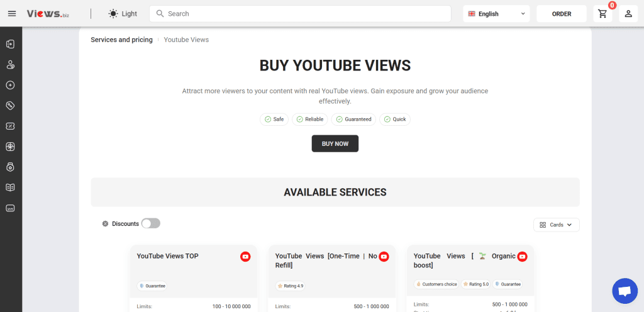Click limits value 100 - 10 000 000

(x=231, y=306)
